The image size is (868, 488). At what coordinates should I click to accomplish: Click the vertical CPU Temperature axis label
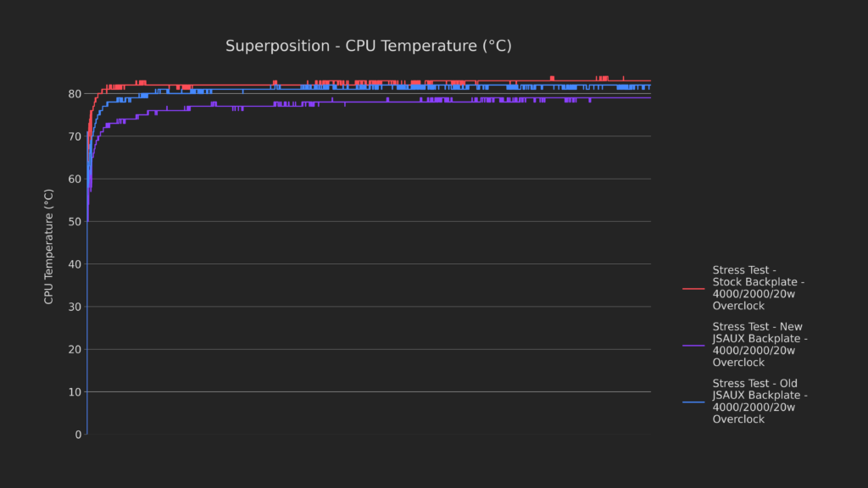(49, 247)
